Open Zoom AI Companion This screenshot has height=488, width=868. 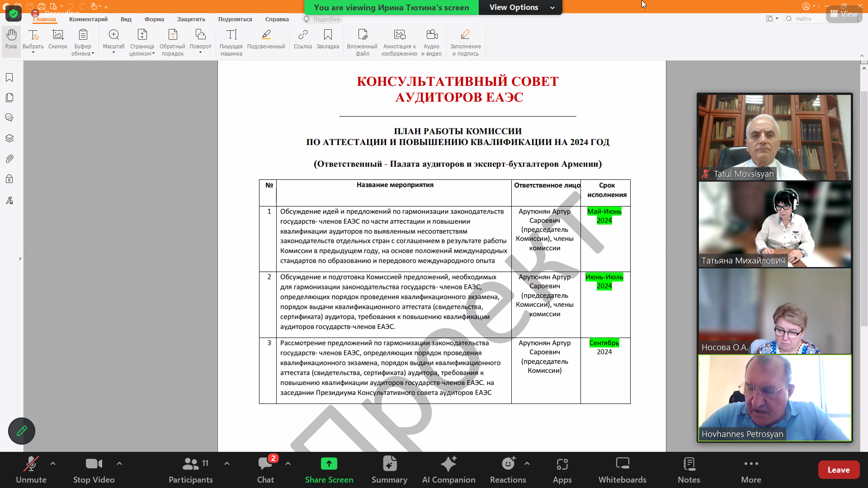pos(448,470)
